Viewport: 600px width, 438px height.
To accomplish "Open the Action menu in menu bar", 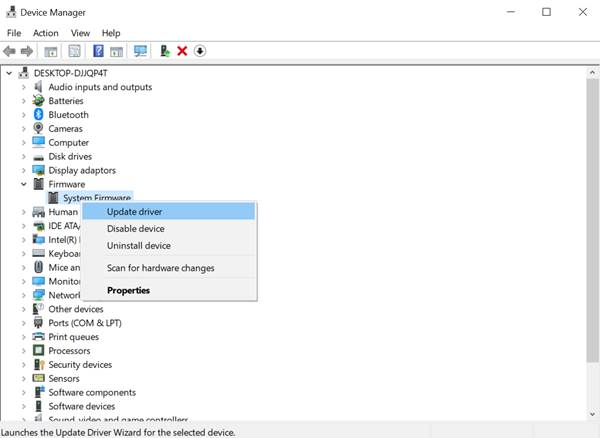I will coord(46,33).
